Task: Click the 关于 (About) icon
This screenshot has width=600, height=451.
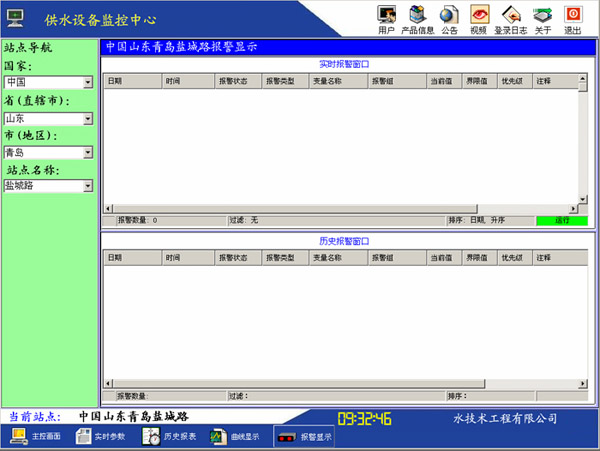Action: pyautogui.click(x=542, y=14)
